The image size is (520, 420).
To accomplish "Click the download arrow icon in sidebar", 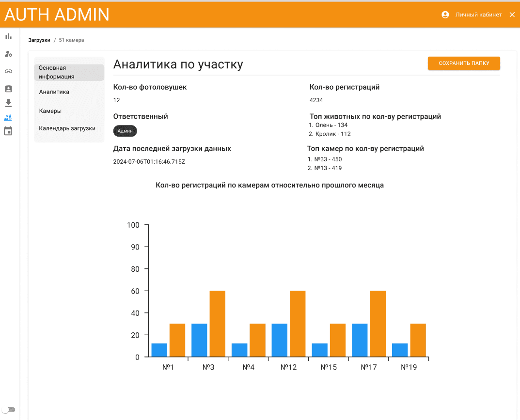I will 8,103.
